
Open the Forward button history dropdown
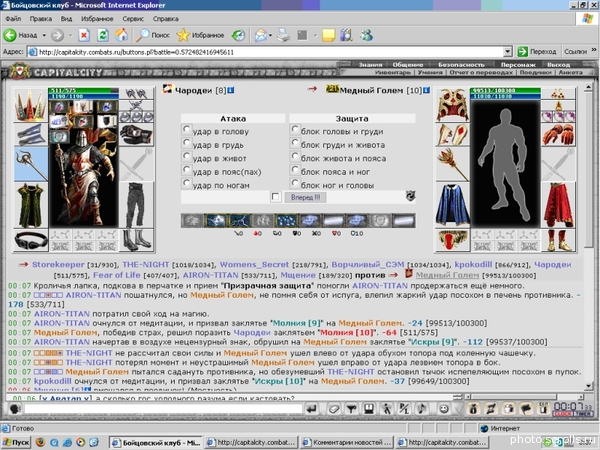tap(70, 35)
